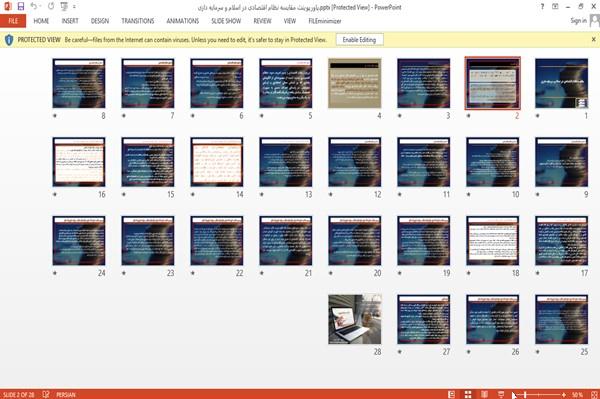This screenshot has height=399, width=600.
Task: Switch to Slide Sorter view icon
Action: [468, 394]
